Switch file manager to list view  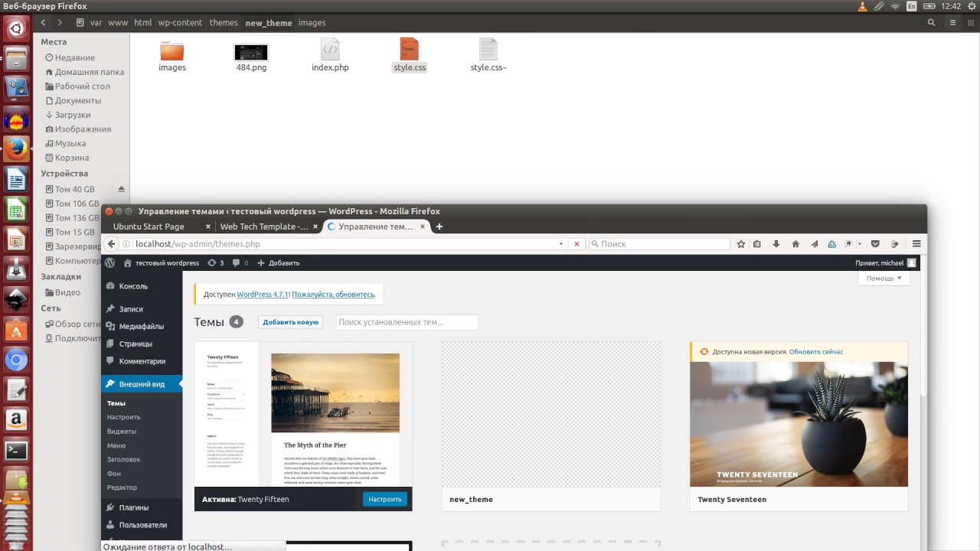coord(952,23)
